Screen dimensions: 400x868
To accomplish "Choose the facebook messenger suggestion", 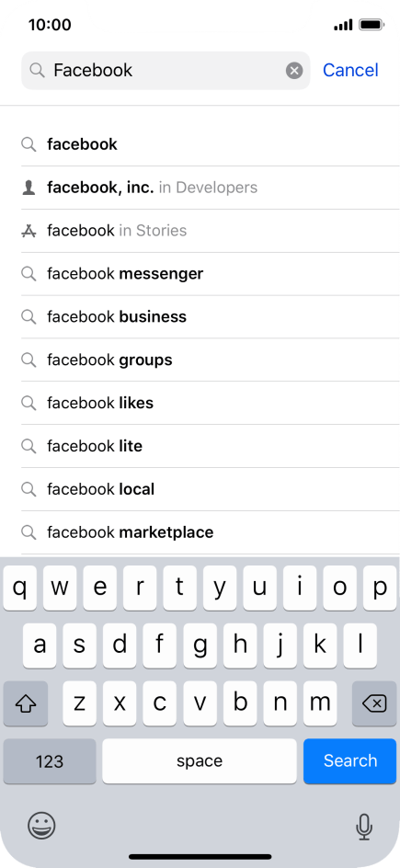I will [x=211, y=274].
